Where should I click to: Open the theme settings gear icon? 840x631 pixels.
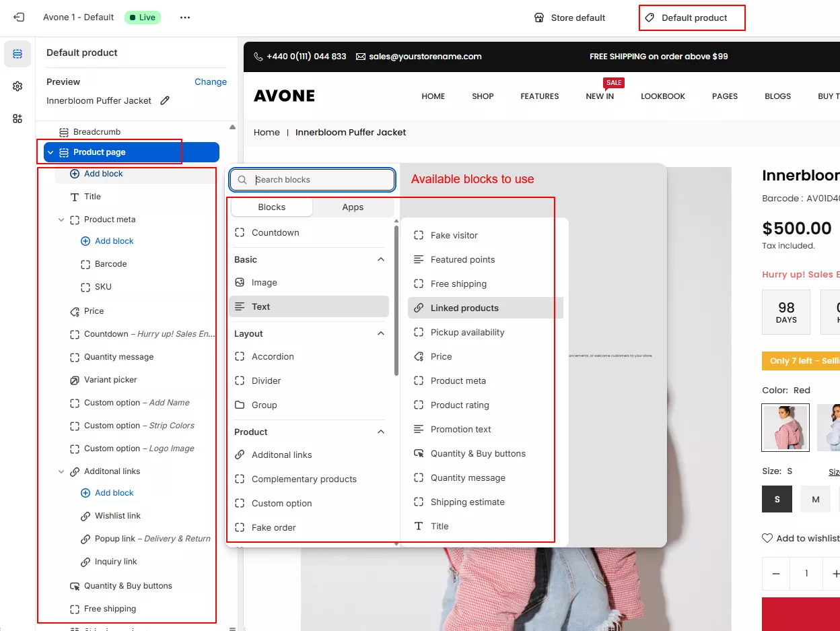17,86
